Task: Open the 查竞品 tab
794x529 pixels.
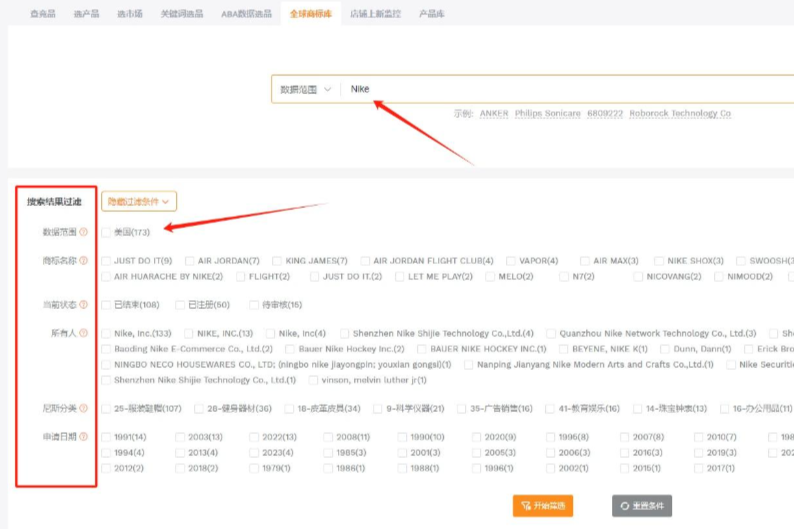Action: pyautogui.click(x=43, y=14)
